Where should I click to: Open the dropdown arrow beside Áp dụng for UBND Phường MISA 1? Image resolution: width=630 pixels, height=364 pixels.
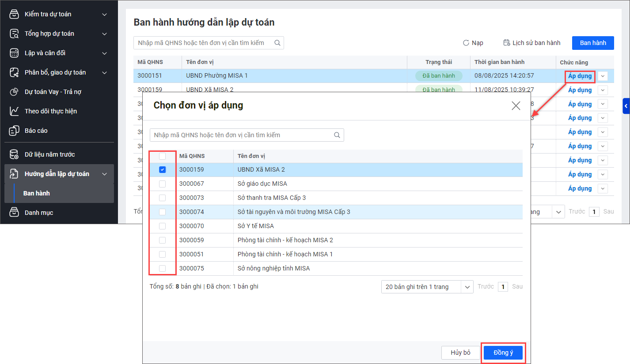[x=603, y=76]
